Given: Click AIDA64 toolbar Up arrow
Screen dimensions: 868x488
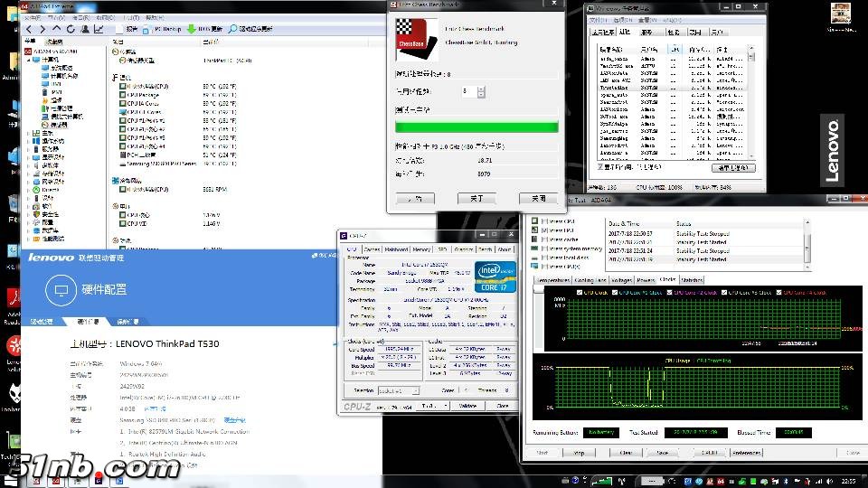Looking at the screenshot, I should point(56,29).
